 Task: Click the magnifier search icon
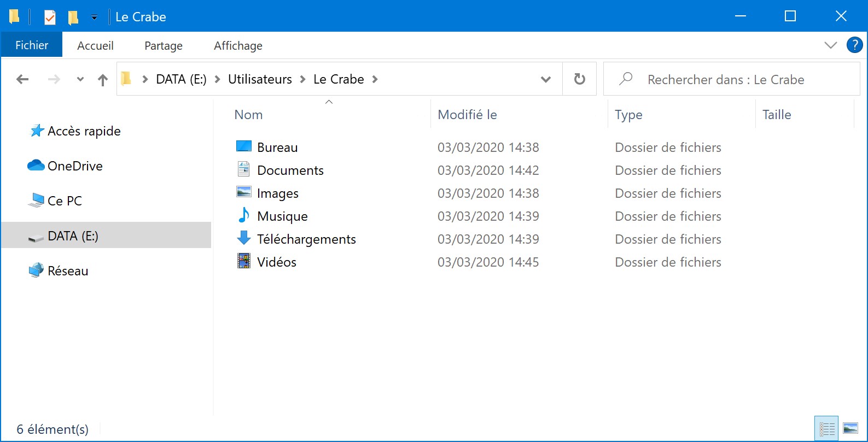[626, 79]
